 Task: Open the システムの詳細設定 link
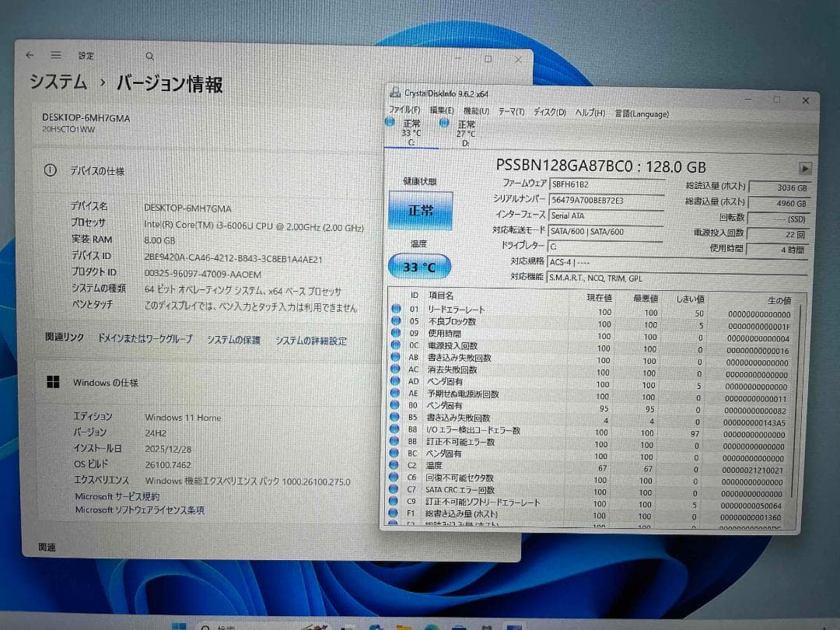[x=311, y=341]
